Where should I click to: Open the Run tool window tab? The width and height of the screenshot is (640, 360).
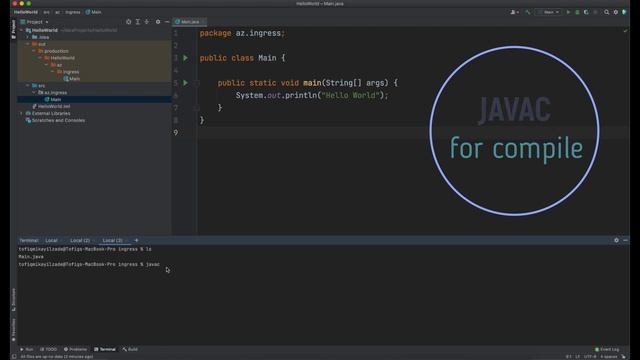27,349
